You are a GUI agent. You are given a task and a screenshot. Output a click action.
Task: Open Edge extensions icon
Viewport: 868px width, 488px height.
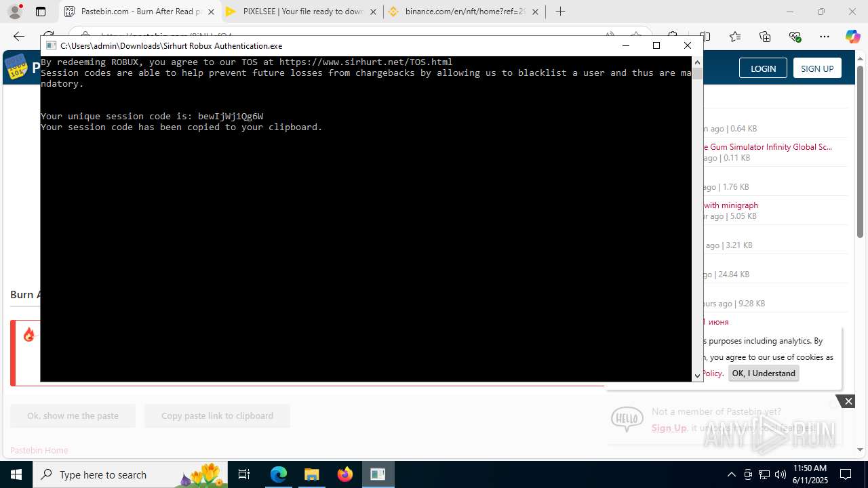pyautogui.click(x=673, y=37)
